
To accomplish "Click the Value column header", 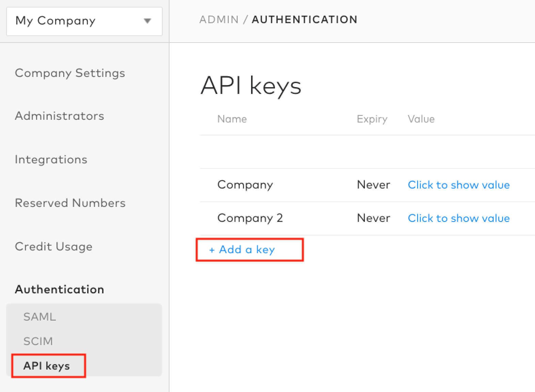I will tap(421, 119).
